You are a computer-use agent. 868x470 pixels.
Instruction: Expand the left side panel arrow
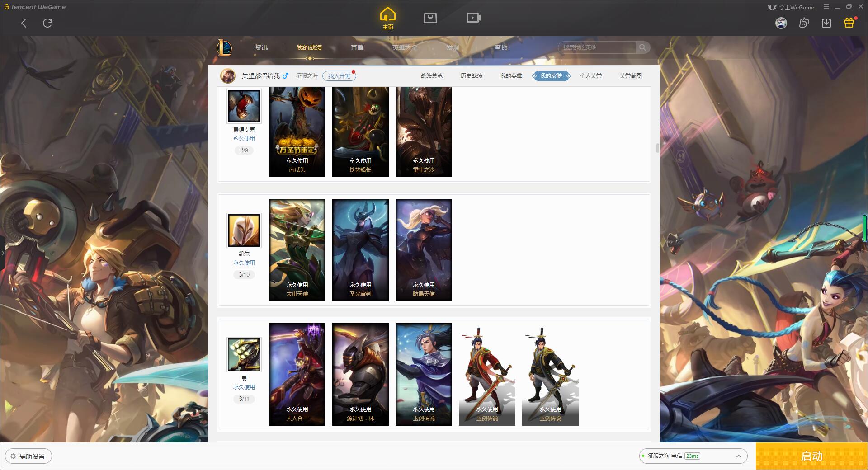point(2,253)
